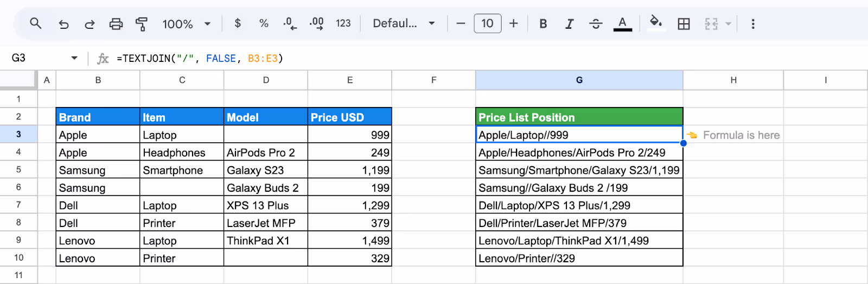Activate the paint format tool

(x=142, y=24)
